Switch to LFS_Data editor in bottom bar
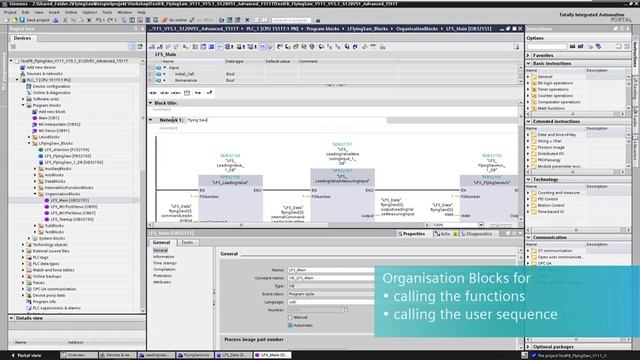The width and height of the screenshot is (640, 360). tap(234, 355)
